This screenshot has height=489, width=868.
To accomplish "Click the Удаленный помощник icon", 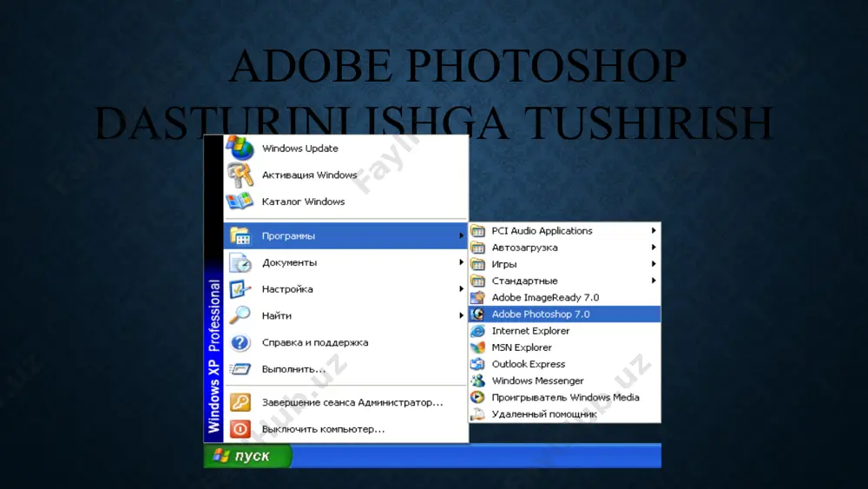I will 477,413.
